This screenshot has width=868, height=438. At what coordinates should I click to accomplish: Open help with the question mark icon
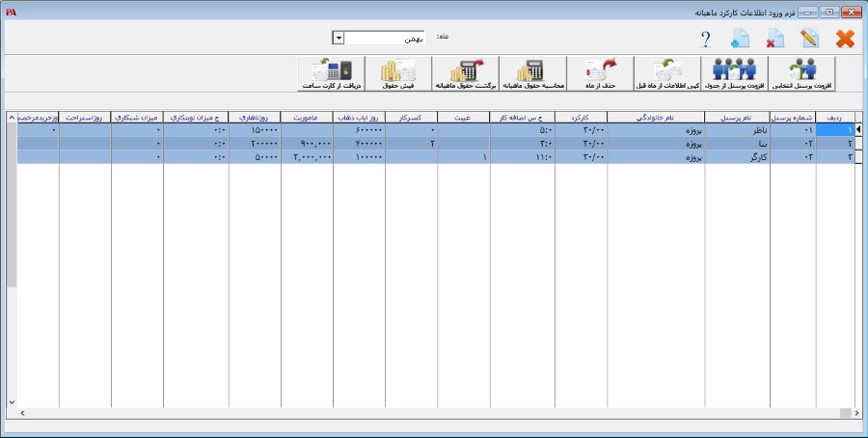705,39
